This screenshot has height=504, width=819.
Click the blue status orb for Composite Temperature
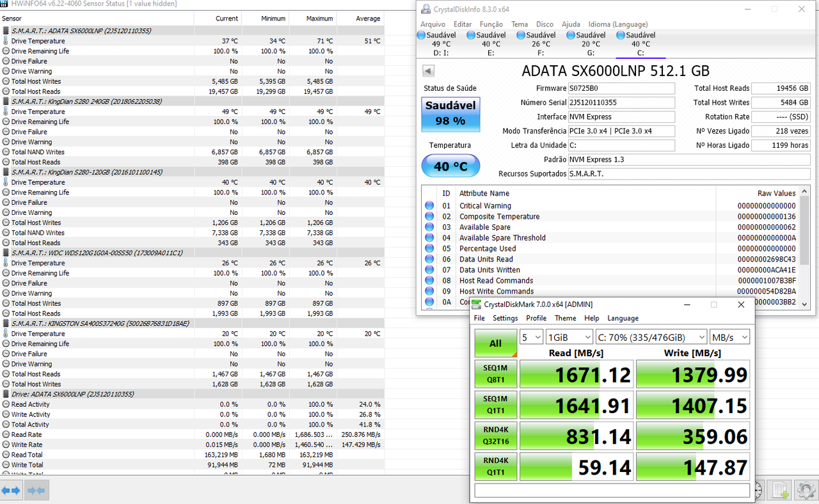pos(429,217)
